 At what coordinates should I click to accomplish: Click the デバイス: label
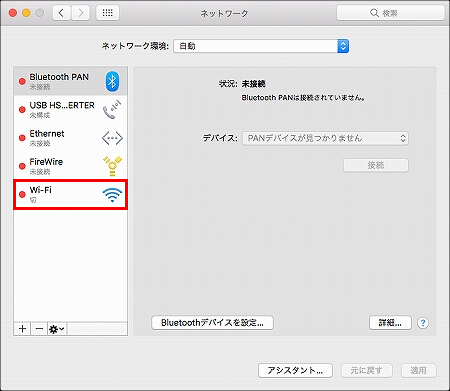click(220, 138)
